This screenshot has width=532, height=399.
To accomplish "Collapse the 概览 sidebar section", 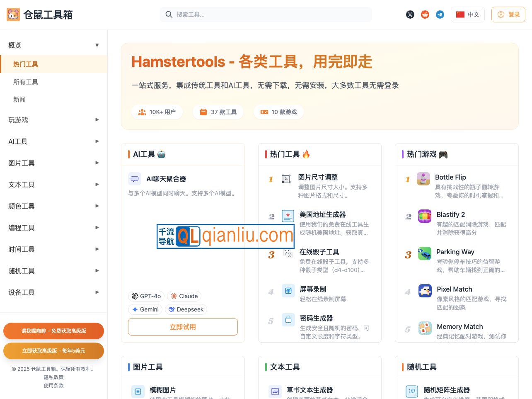I will pyautogui.click(x=97, y=45).
